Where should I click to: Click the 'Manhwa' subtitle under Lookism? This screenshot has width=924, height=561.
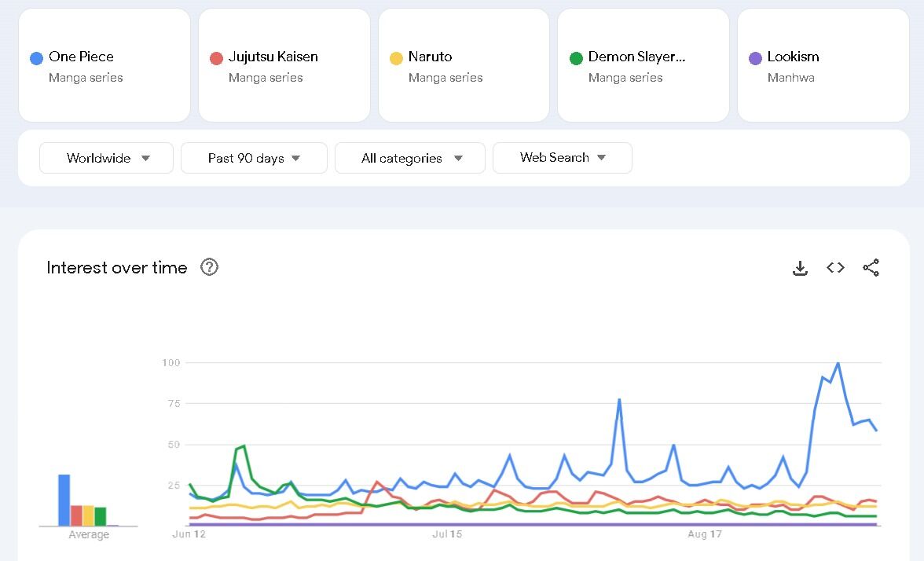click(790, 78)
